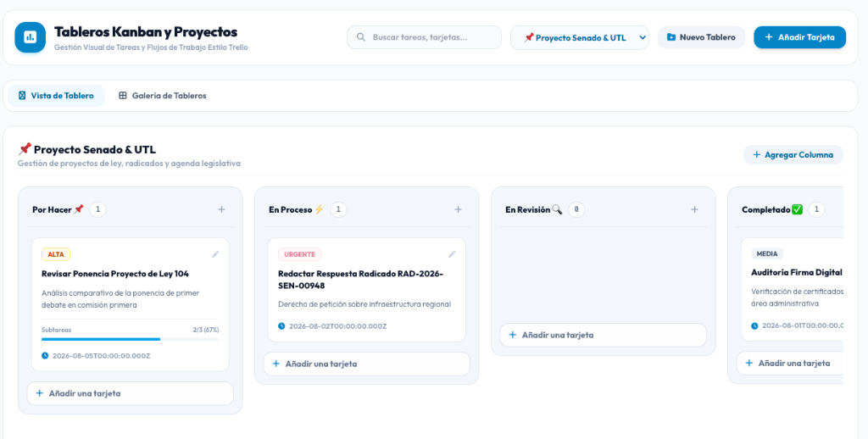Click the 2/3 (67%) subtasks label
The image size is (868, 439).
[206, 330]
